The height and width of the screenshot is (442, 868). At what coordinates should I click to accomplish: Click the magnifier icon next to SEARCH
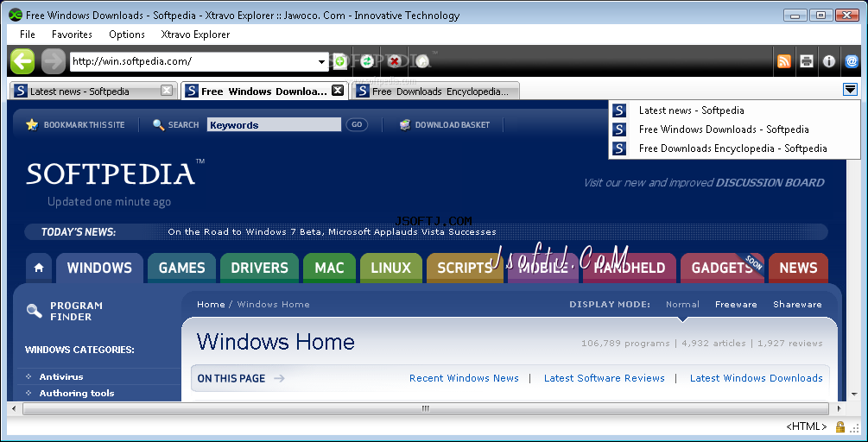[x=158, y=125]
